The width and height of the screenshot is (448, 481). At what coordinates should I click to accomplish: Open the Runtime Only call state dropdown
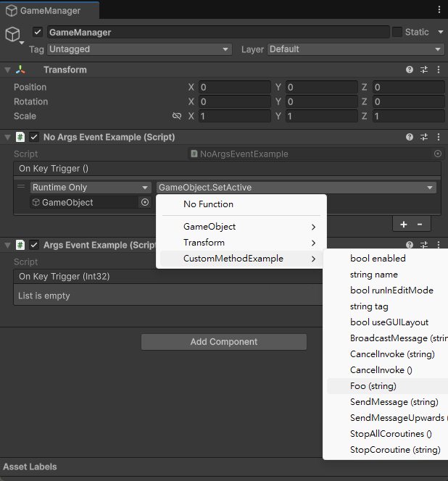point(90,188)
